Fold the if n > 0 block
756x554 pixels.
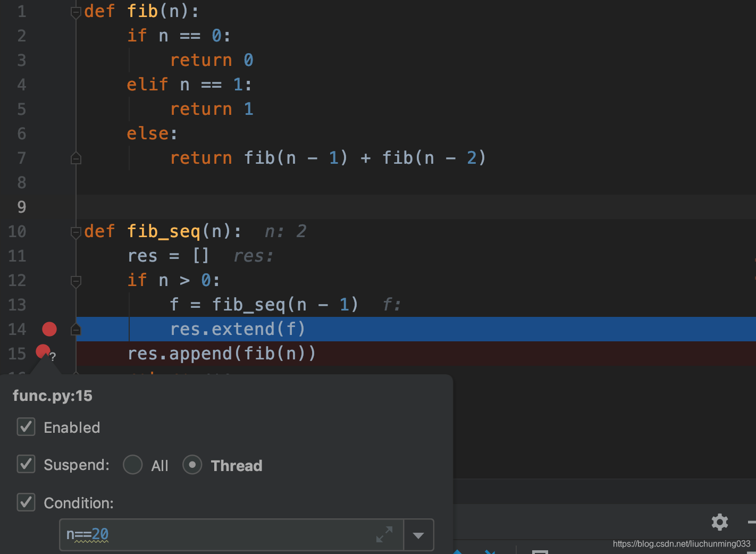(76, 281)
